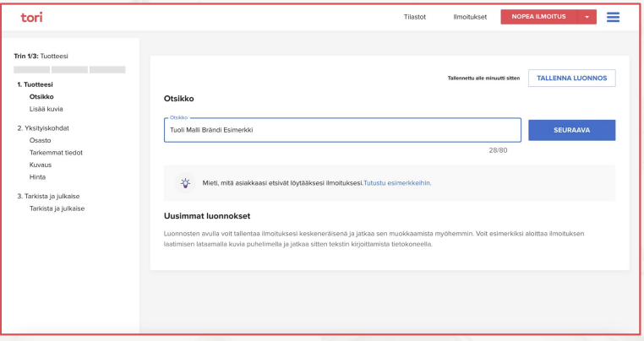Click the 28/80 character counter

click(x=498, y=150)
